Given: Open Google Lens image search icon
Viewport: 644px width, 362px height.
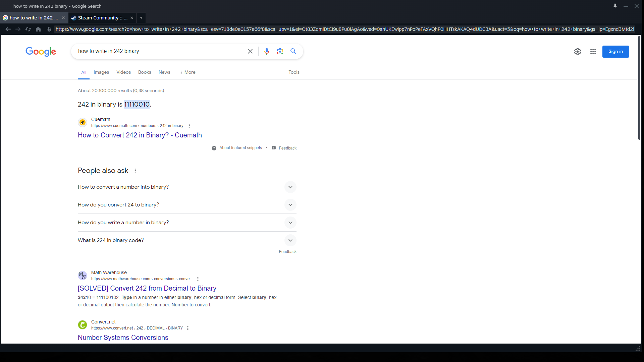Looking at the screenshot, I should coord(280,51).
